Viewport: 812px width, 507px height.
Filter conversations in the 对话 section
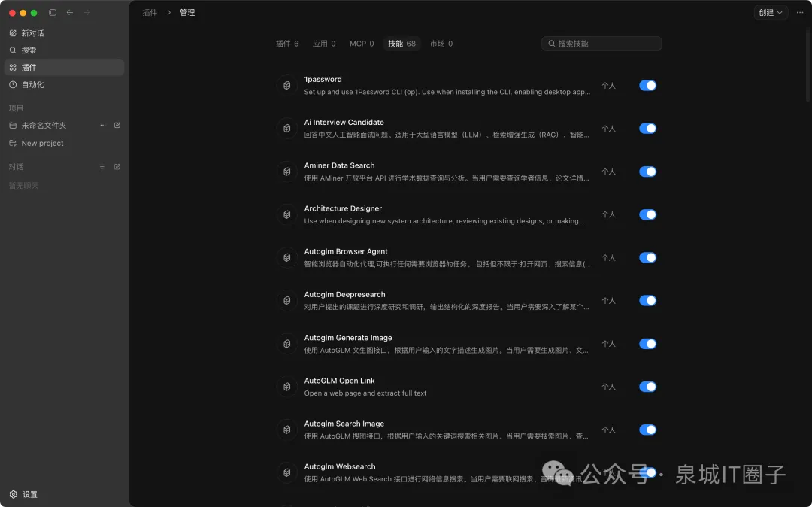(102, 167)
